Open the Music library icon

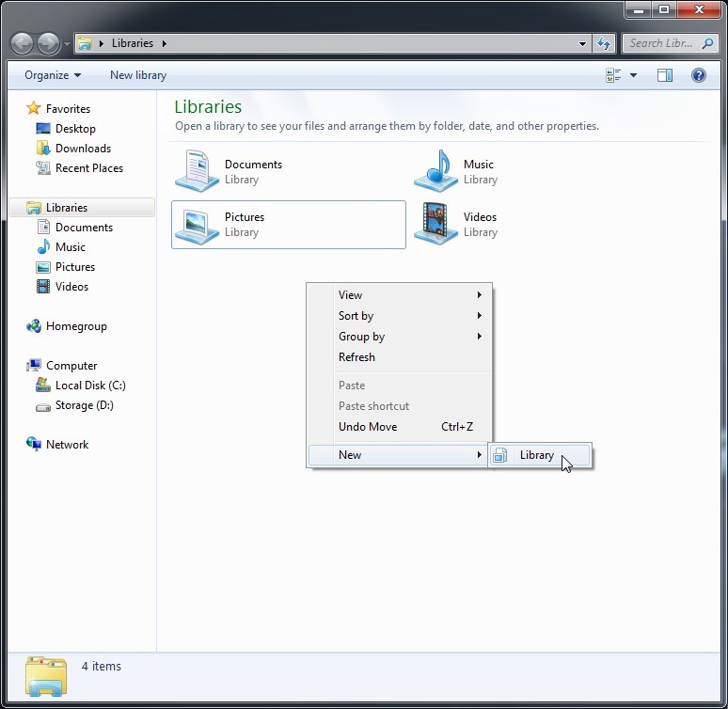pos(435,171)
